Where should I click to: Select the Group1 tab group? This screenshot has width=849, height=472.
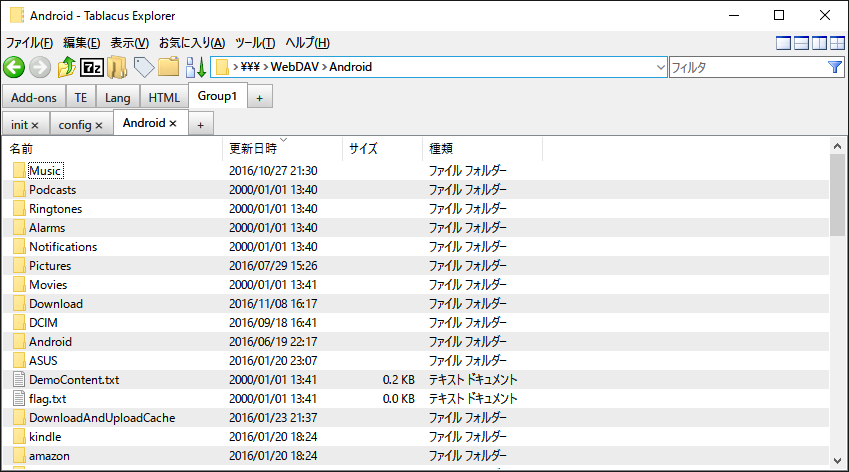[218, 96]
